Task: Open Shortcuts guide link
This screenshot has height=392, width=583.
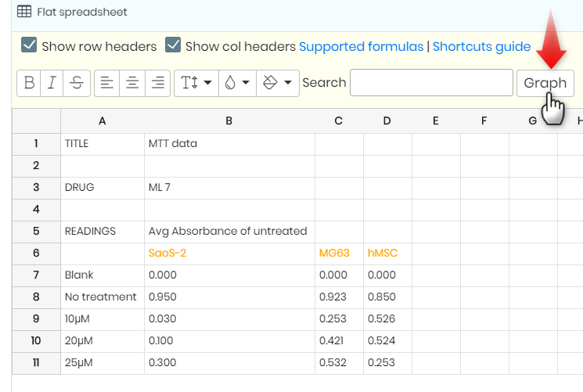Action: [x=481, y=46]
